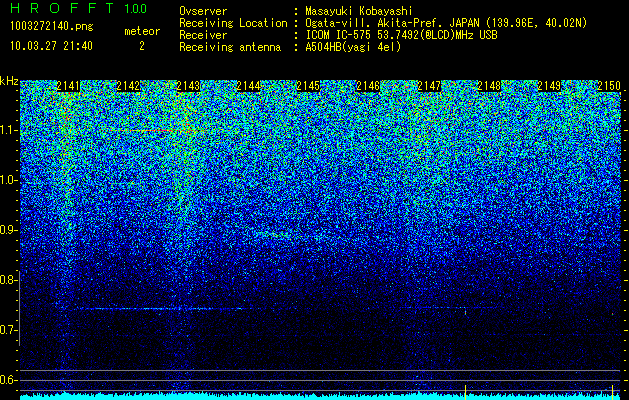629x400 pixels.
Task: Click the 2148 time marker
Action: point(489,86)
